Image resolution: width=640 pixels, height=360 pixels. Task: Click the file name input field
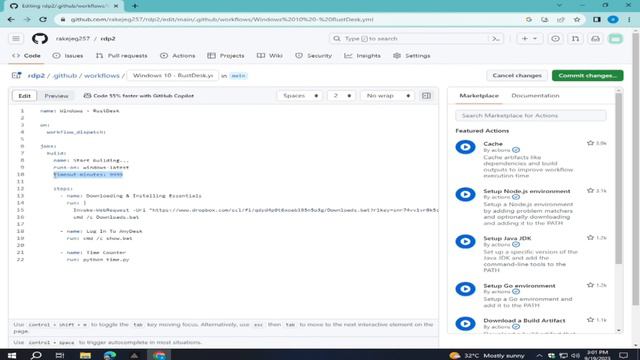click(173, 76)
